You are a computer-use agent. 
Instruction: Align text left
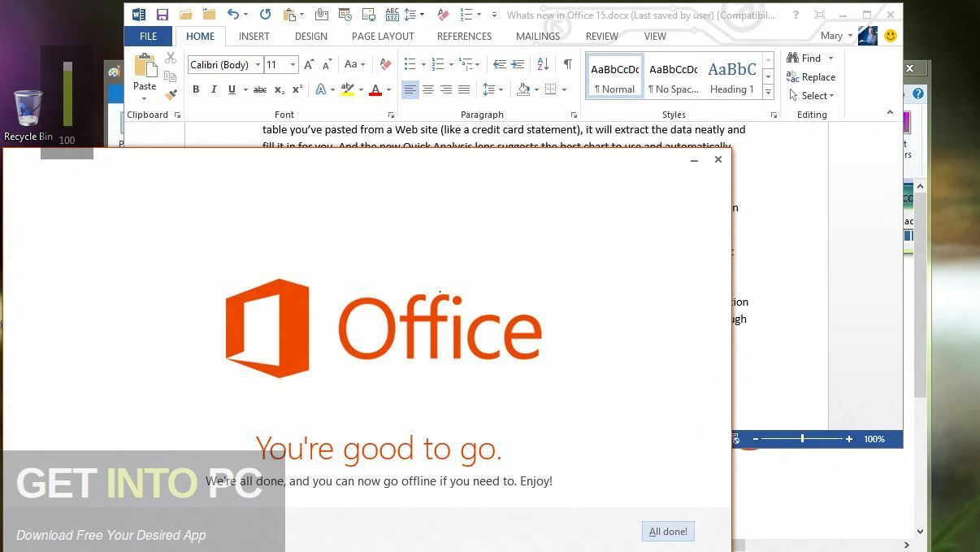(410, 89)
